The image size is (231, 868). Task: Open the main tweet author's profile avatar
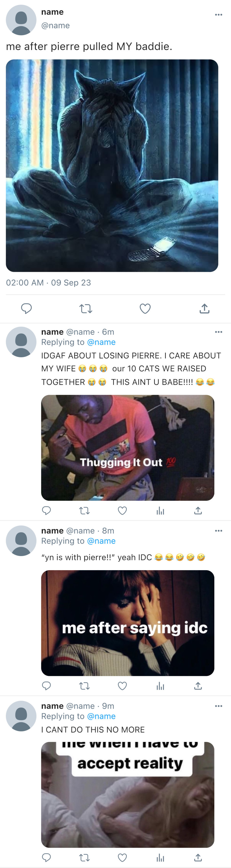(x=21, y=20)
